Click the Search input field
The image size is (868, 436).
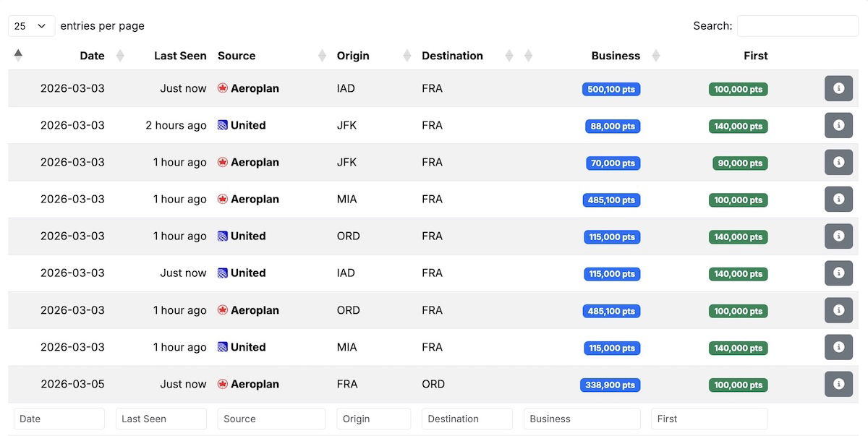point(797,26)
